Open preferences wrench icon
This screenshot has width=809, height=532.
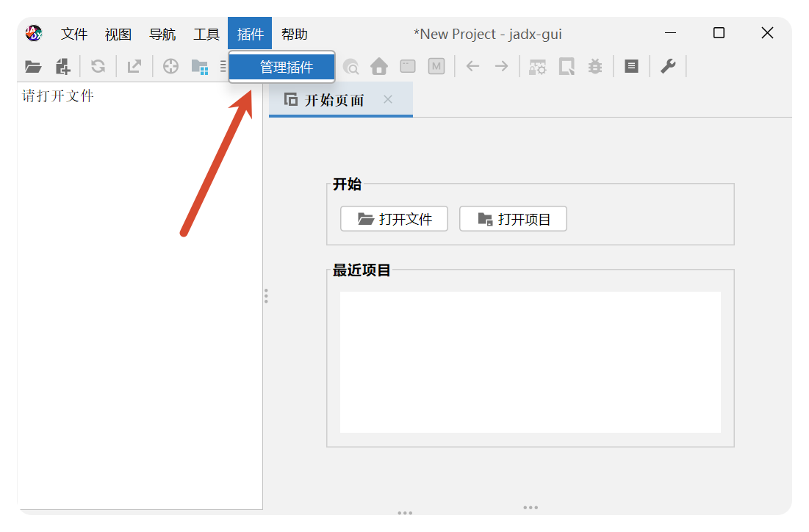(x=668, y=67)
